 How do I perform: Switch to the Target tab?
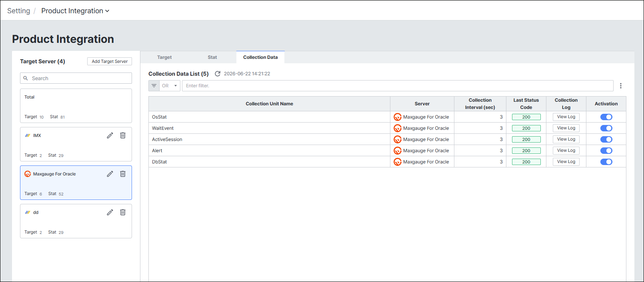(x=164, y=57)
